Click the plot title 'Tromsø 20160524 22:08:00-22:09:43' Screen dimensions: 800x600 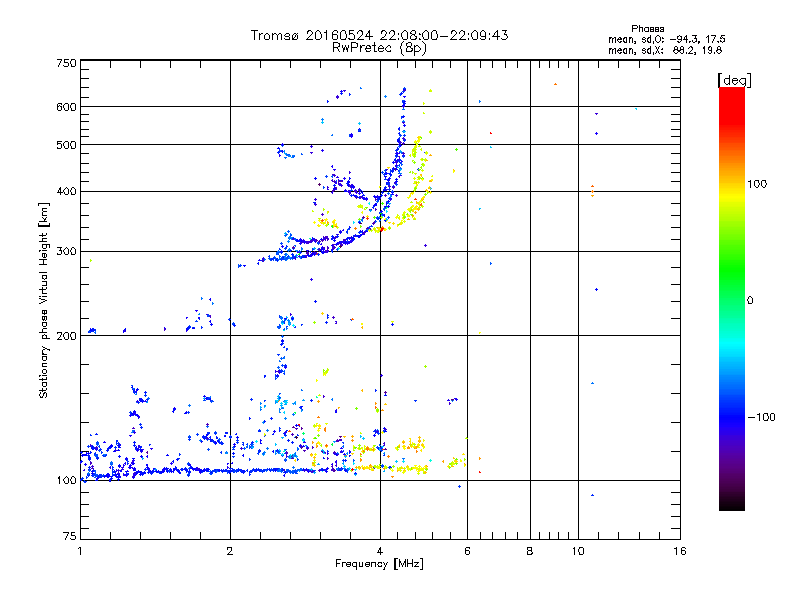point(379,35)
